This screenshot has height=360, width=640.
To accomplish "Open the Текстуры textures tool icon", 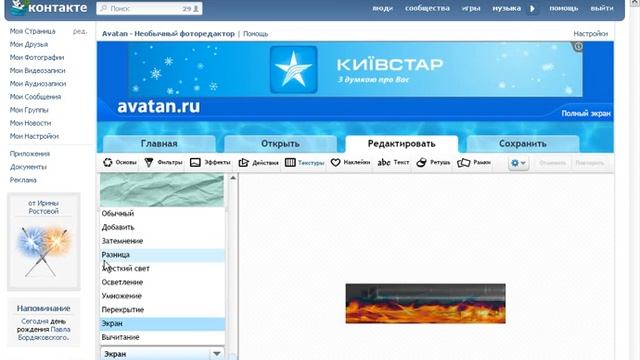I will click(x=290, y=162).
